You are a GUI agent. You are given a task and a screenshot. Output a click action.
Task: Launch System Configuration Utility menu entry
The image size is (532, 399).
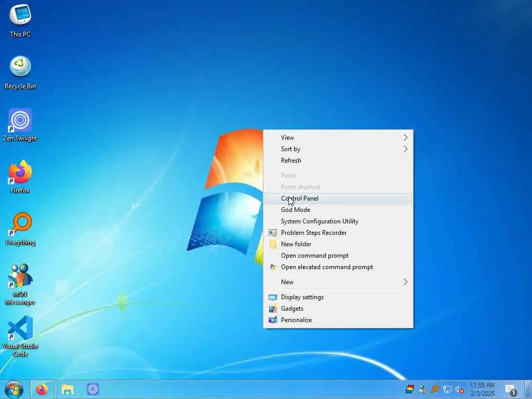pos(338,221)
